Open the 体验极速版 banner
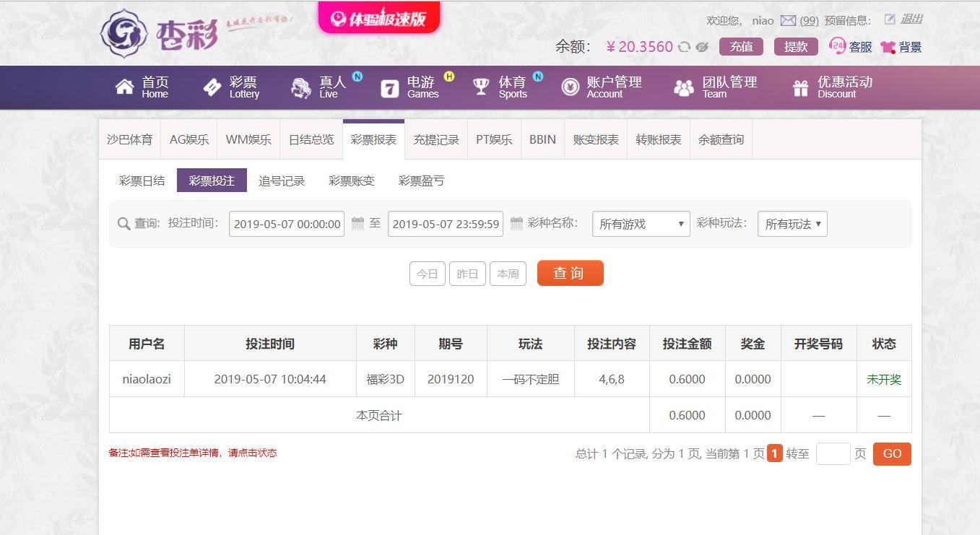This screenshot has width=980, height=535. pyautogui.click(x=379, y=18)
